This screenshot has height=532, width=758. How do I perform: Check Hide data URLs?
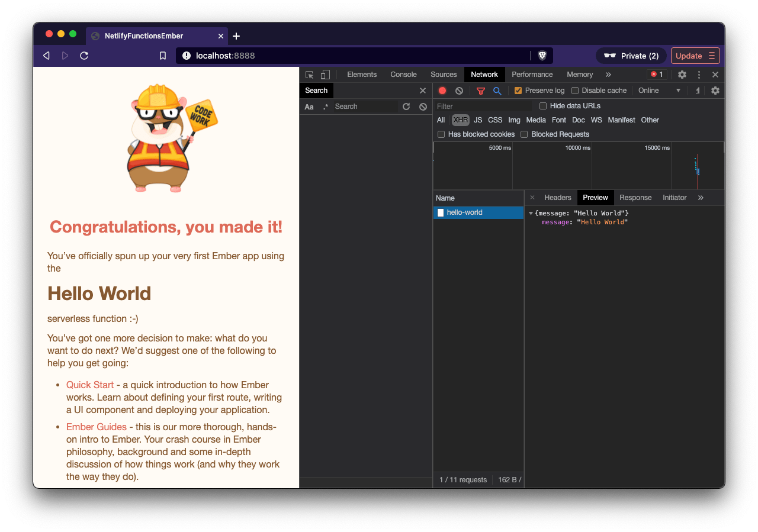point(543,106)
